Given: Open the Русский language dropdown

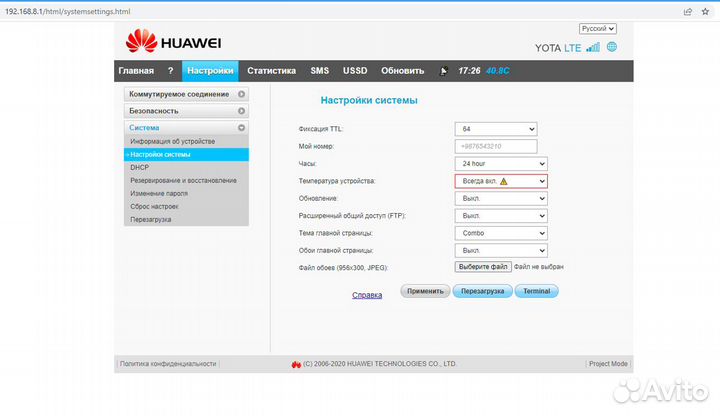Looking at the screenshot, I should [x=598, y=29].
